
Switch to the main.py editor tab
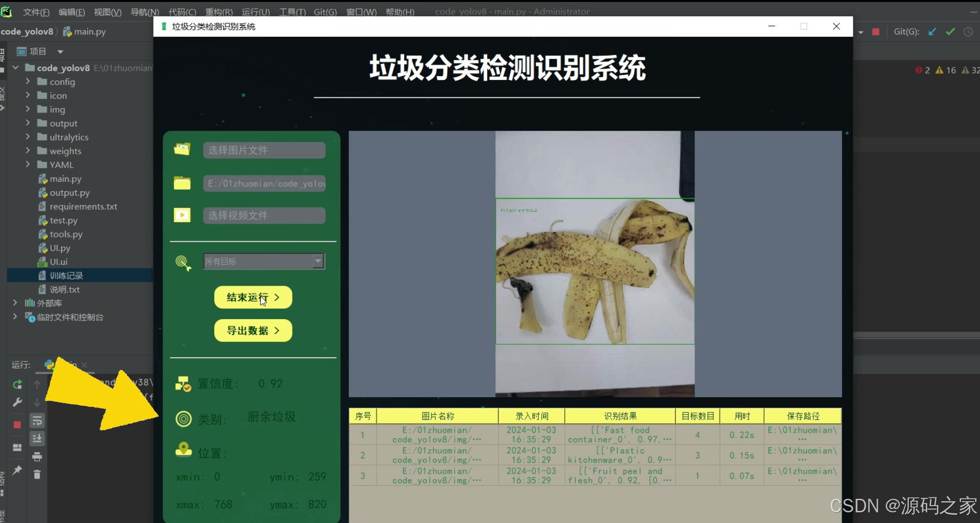point(89,31)
